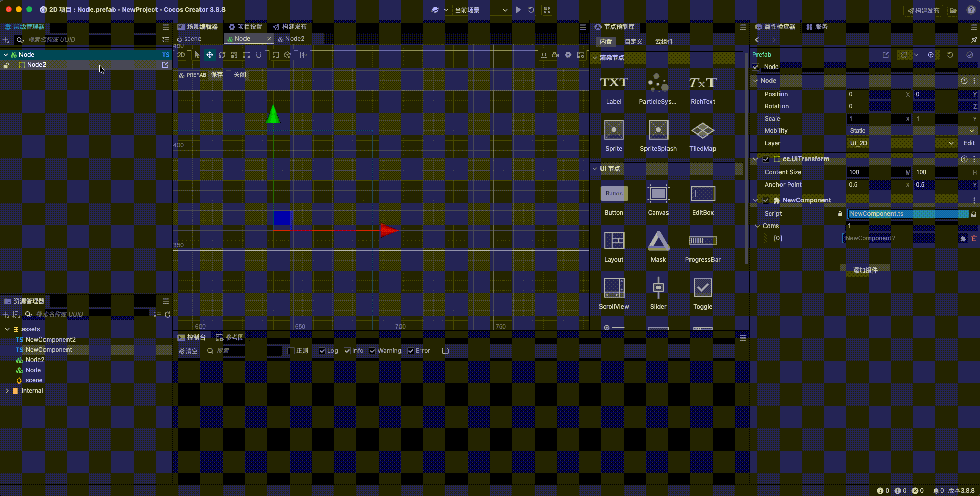
Task: Click the 添加组件 button
Action: point(865,270)
